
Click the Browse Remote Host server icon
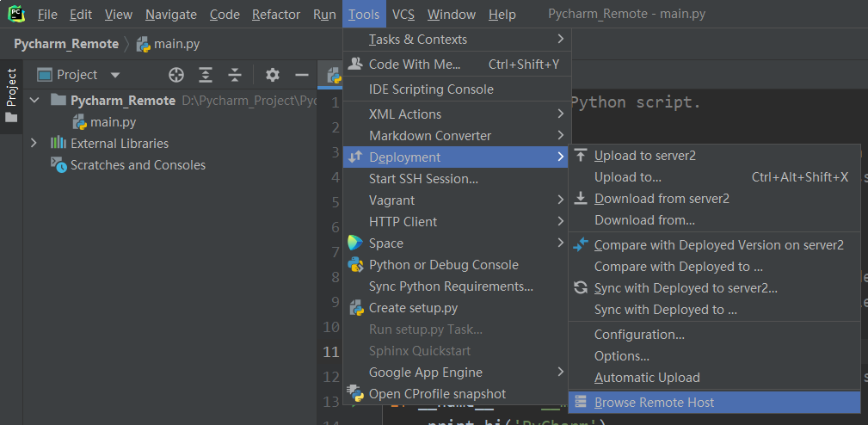coord(580,402)
